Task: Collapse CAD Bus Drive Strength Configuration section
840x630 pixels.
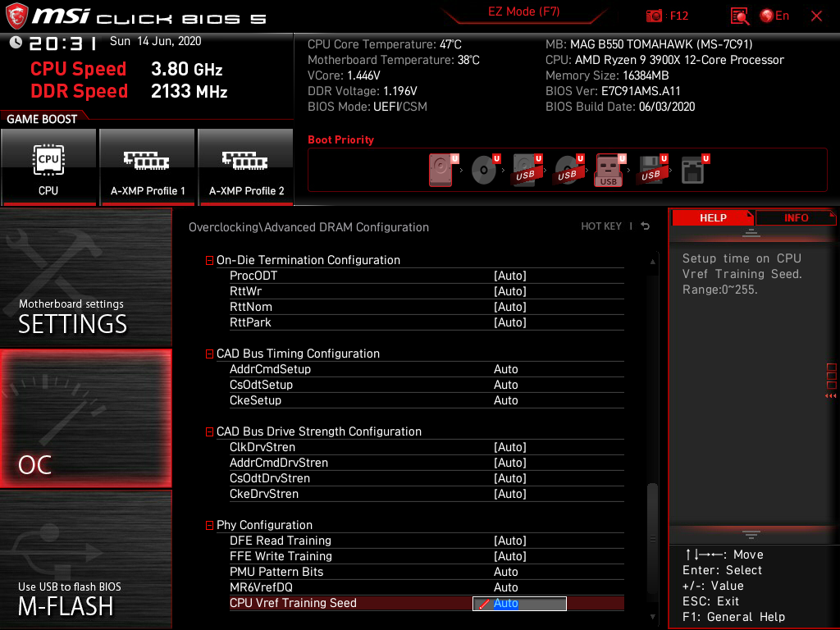Action: (x=209, y=431)
